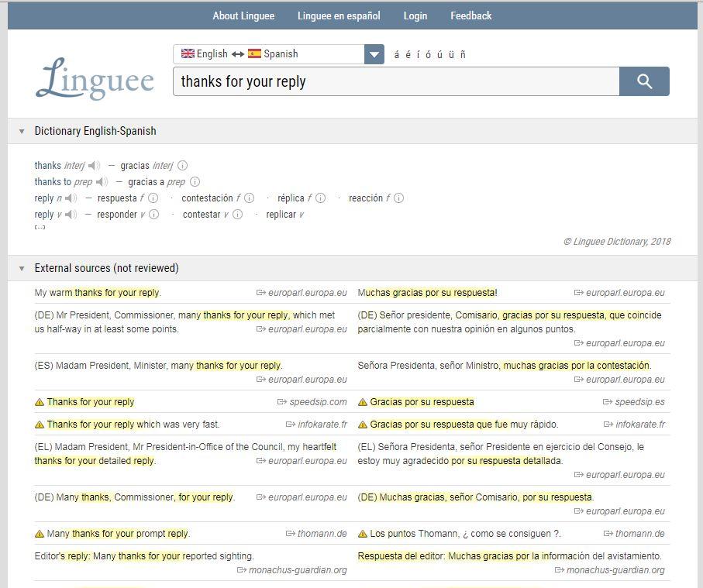The image size is (703, 588).
Task: Show info for 'reacción f'
Action: pyautogui.click(x=398, y=198)
